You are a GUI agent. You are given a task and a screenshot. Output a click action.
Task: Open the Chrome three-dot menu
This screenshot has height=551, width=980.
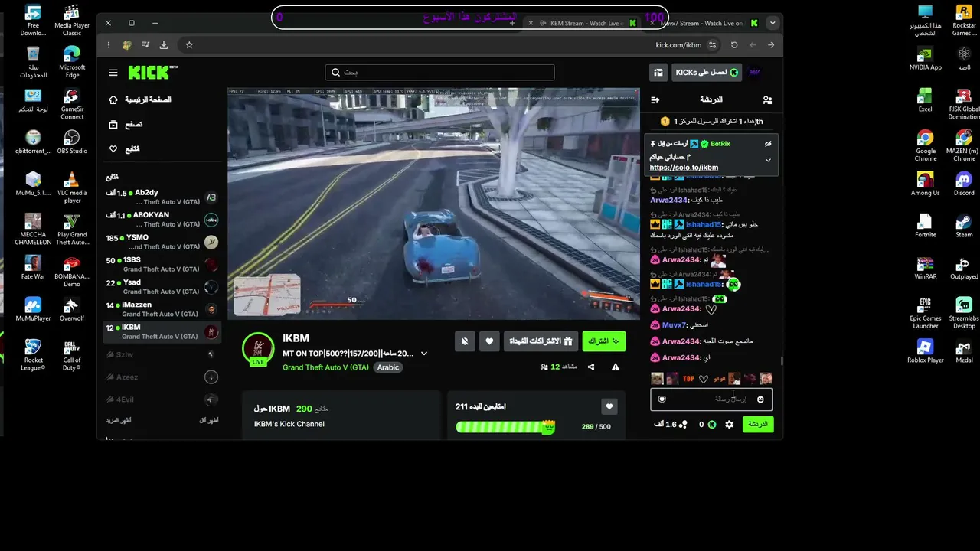coord(109,45)
